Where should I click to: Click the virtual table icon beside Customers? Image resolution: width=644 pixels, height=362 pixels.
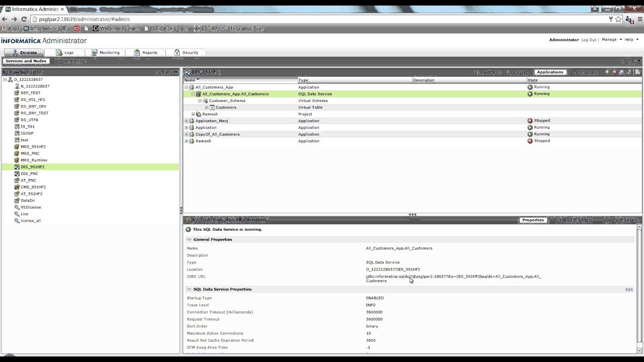tap(212, 108)
